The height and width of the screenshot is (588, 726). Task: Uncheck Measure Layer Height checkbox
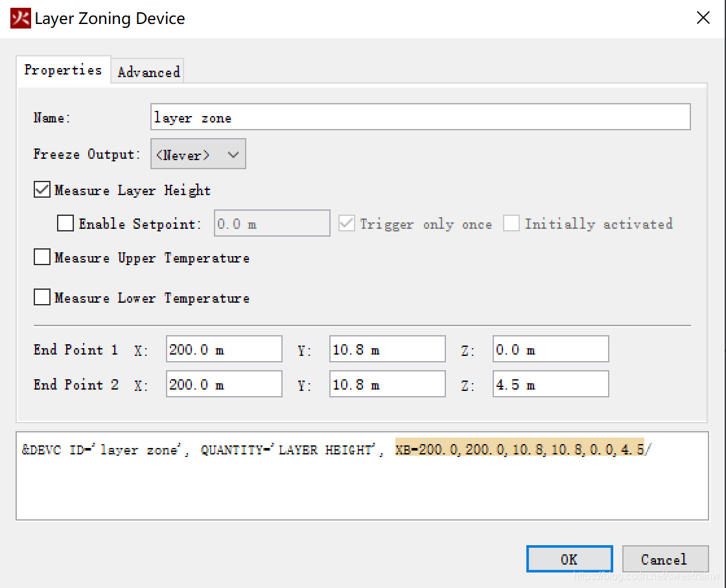point(42,190)
